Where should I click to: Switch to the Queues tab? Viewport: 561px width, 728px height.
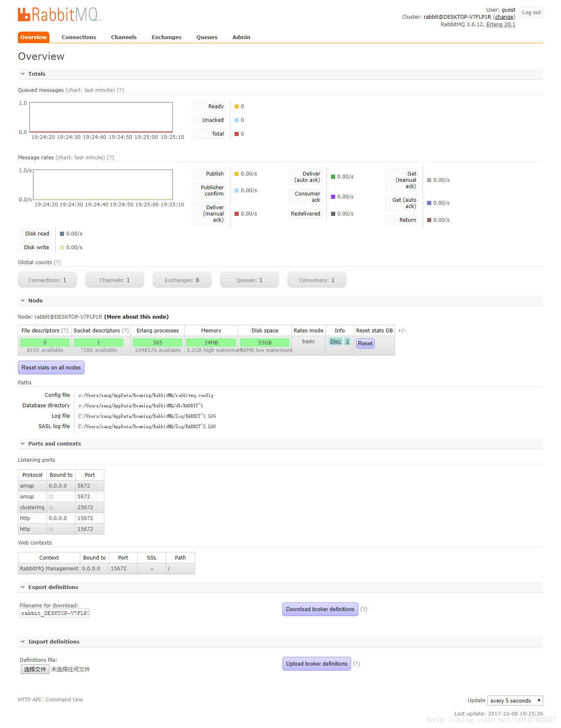click(x=207, y=37)
